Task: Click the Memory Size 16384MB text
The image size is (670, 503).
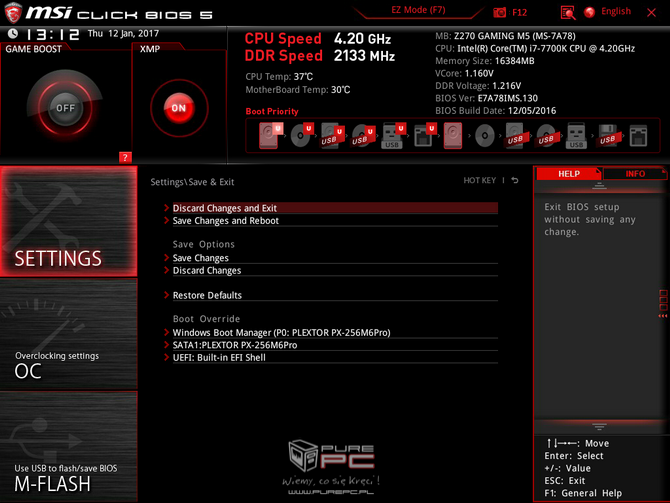Action: (485, 61)
